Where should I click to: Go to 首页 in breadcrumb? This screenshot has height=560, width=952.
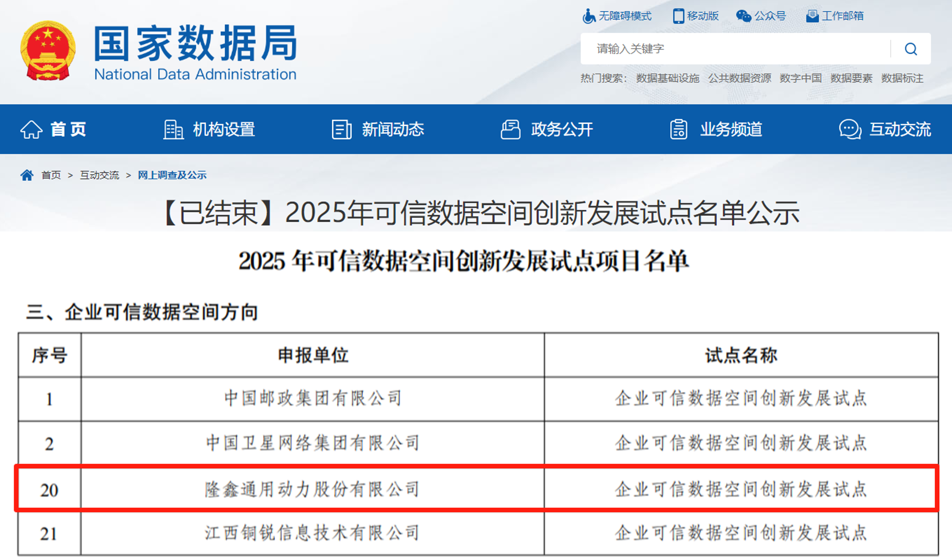click(51, 175)
